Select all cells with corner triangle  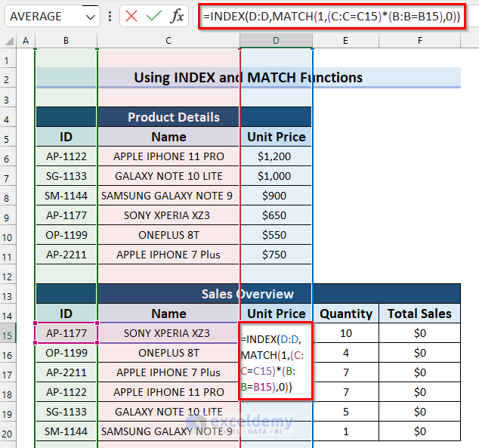click(9, 41)
